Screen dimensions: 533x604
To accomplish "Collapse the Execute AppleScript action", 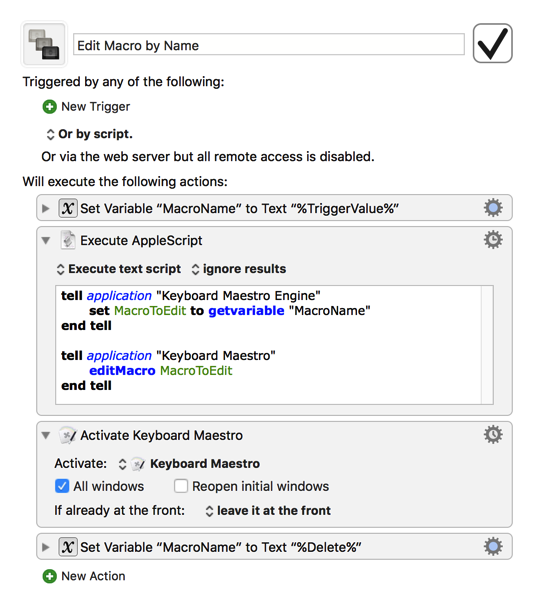I will click(45, 241).
